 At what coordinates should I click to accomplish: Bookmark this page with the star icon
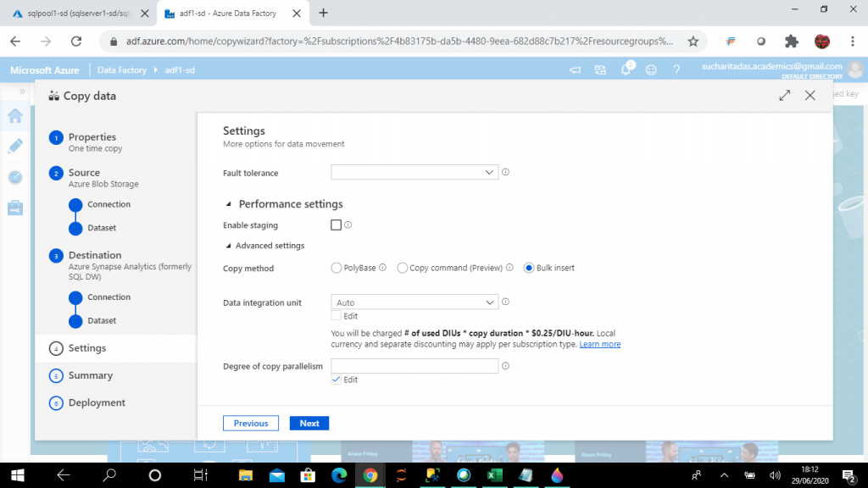click(x=693, y=41)
